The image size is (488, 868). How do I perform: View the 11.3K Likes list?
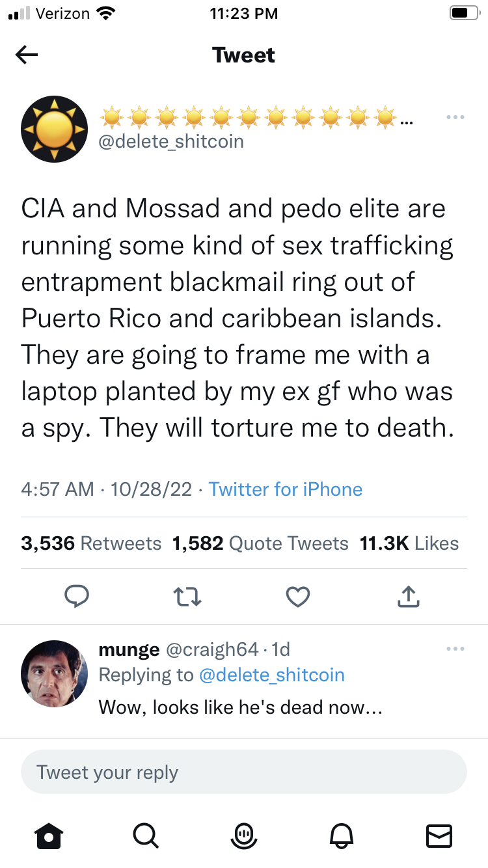pos(409,543)
